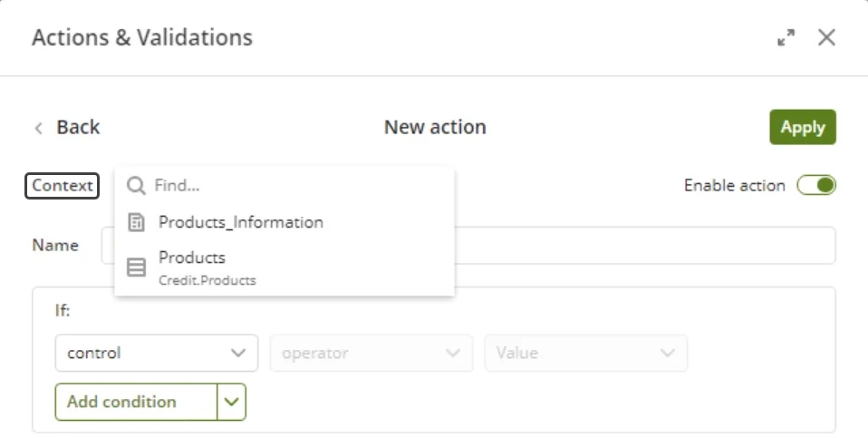The height and width of the screenshot is (438, 868).
Task: Open the operator dropdown
Action: 371,353
